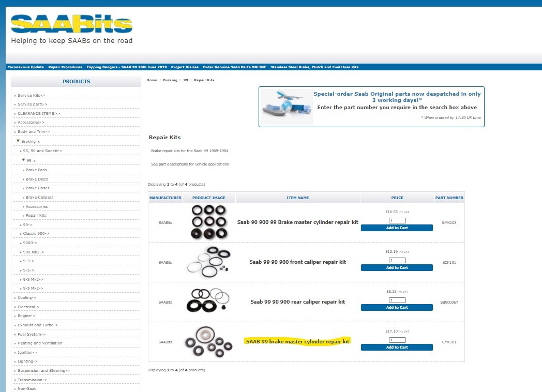The width and height of the screenshot is (542, 392).
Task: Open Brake Discs subcategory
Action: [x=37, y=179]
